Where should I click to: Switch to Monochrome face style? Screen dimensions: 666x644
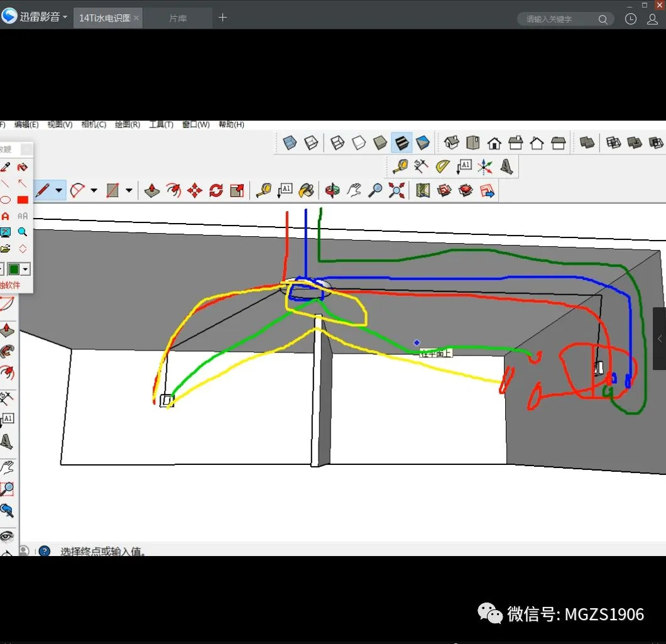(x=423, y=143)
